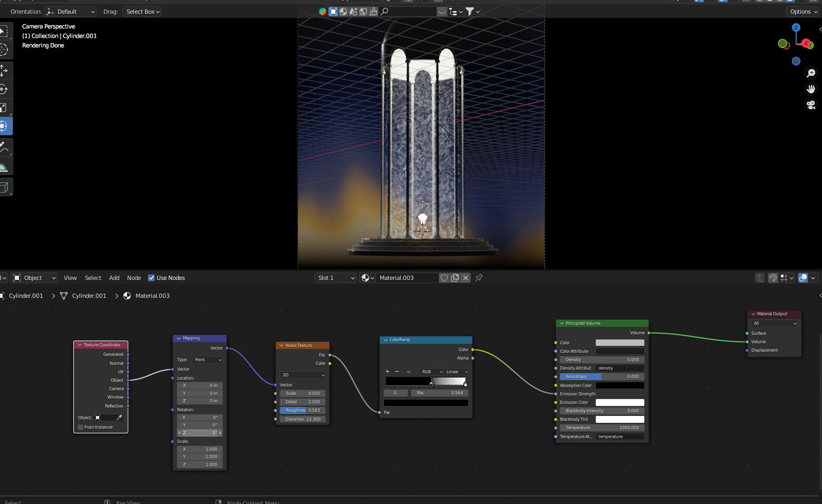Click the world globe outliner filter icon
The width and height of the screenshot is (822, 504).
click(363, 12)
